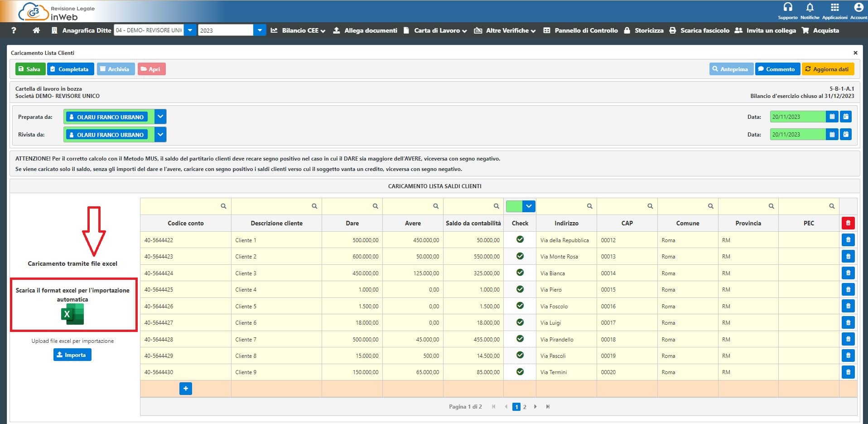Image resolution: width=868 pixels, height=424 pixels.
Task: Open second calendar icon for Rivista da date
Action: [x=846, y=134]
